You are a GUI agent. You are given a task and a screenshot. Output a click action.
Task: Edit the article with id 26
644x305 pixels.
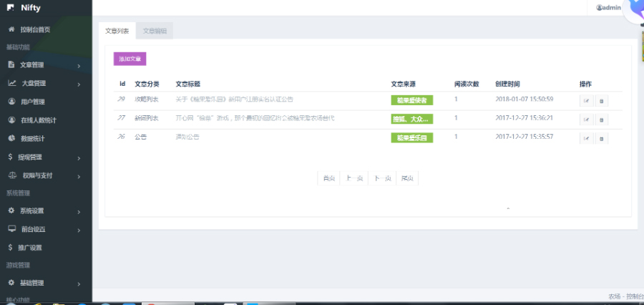tap(586, 138)
